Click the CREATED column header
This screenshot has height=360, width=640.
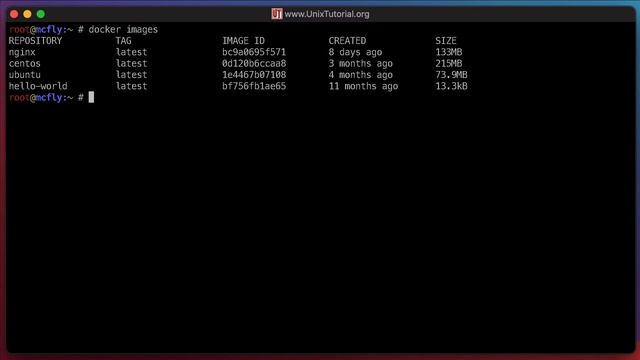pos(347,41)
